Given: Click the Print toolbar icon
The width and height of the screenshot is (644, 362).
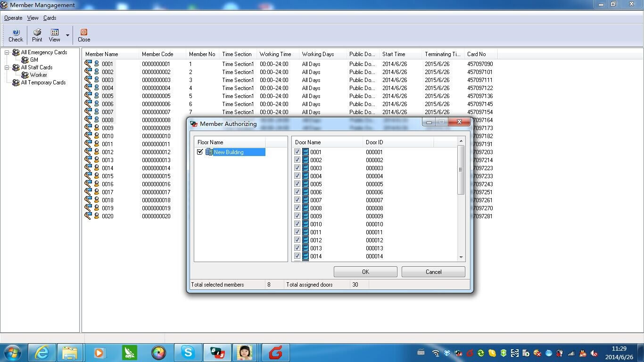Looking at the screenshot, I should point(37,33).
